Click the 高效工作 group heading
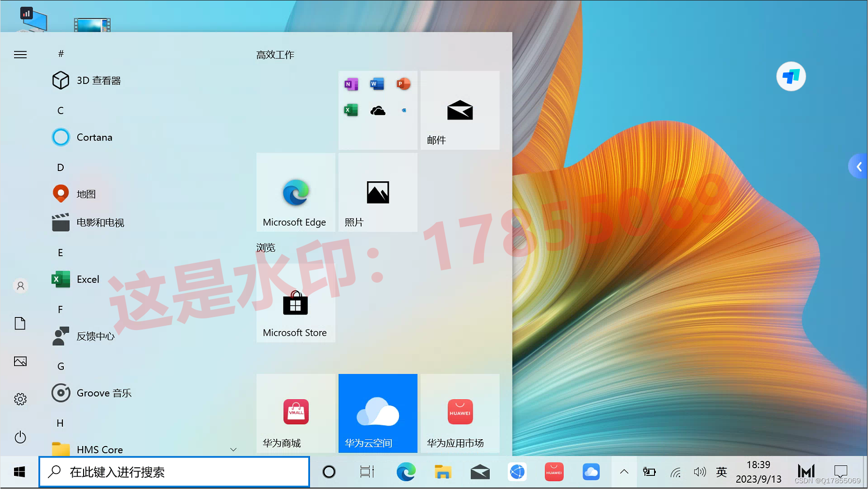 (275, 55)
